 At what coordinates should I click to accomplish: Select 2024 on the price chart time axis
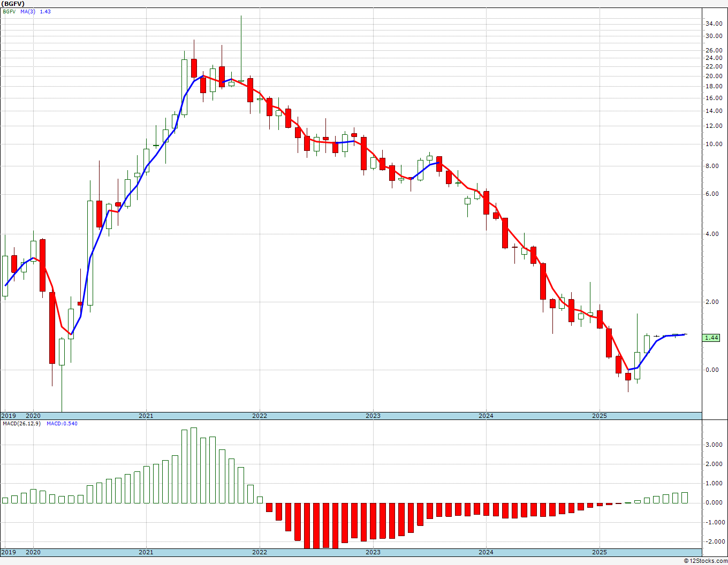pos(486,416)
